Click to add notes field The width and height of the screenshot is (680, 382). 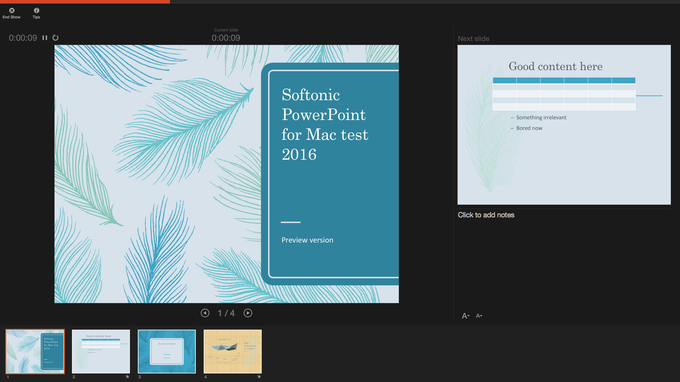(486, 215)
